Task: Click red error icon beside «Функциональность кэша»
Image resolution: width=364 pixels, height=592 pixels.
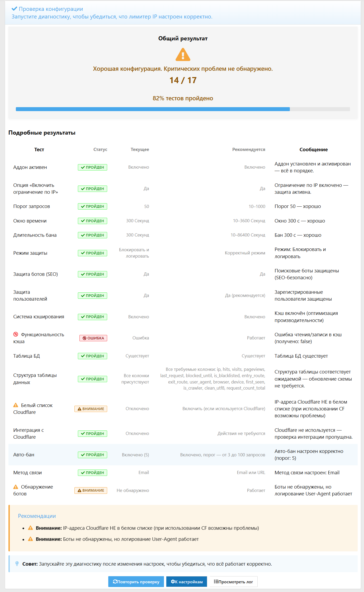Action: click(16, 334)
